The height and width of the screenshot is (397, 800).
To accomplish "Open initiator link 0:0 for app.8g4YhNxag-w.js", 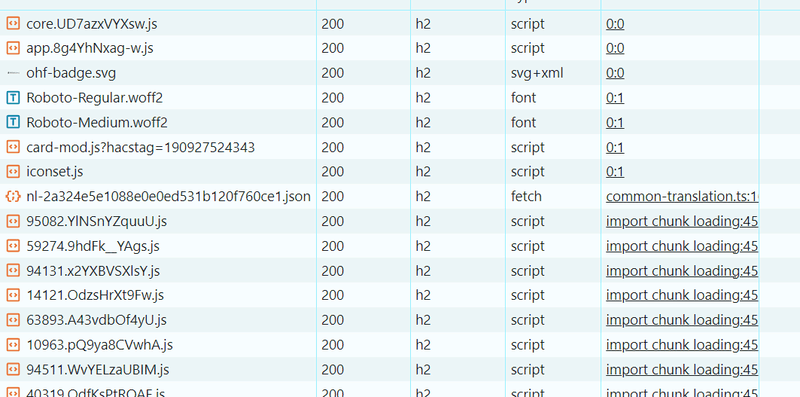I will point(615,48).
